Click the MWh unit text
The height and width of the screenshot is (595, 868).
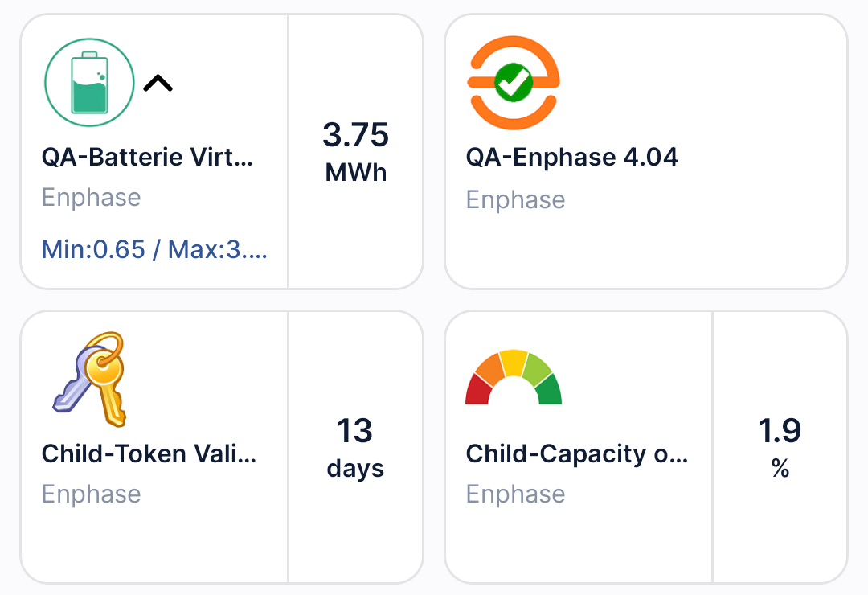pos(355,171)
